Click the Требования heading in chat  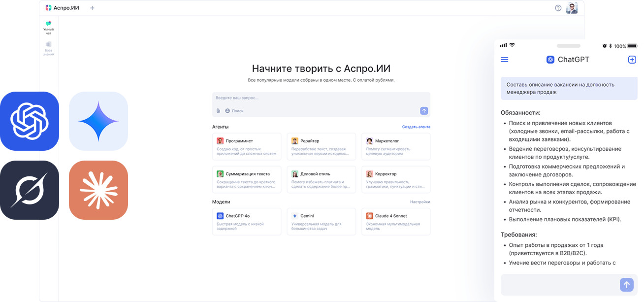(x=519, y=235)
